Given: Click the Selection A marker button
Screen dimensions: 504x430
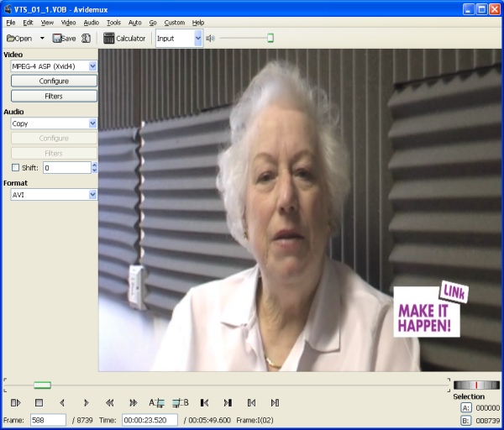Looking at the screenshot, I should [466, 408].
